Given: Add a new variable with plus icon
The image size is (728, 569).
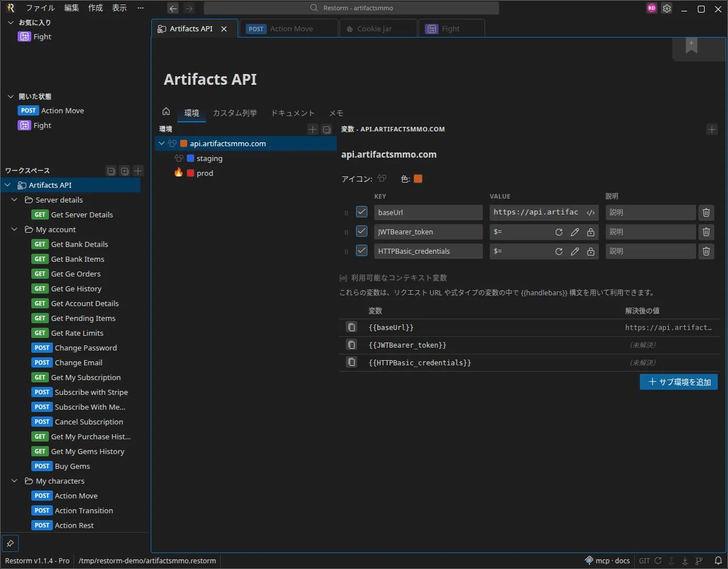Looking at the screenshot, I should click(x=712, y=129).
